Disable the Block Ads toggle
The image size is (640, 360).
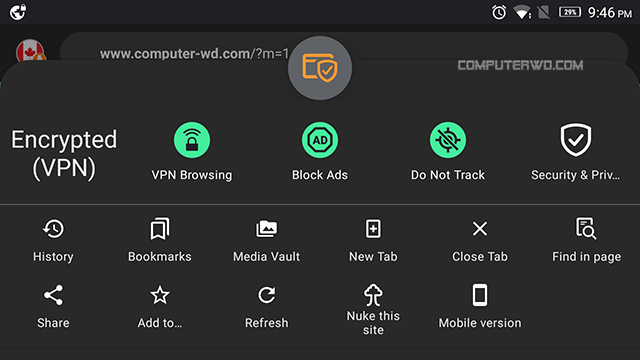pos(320,140)
